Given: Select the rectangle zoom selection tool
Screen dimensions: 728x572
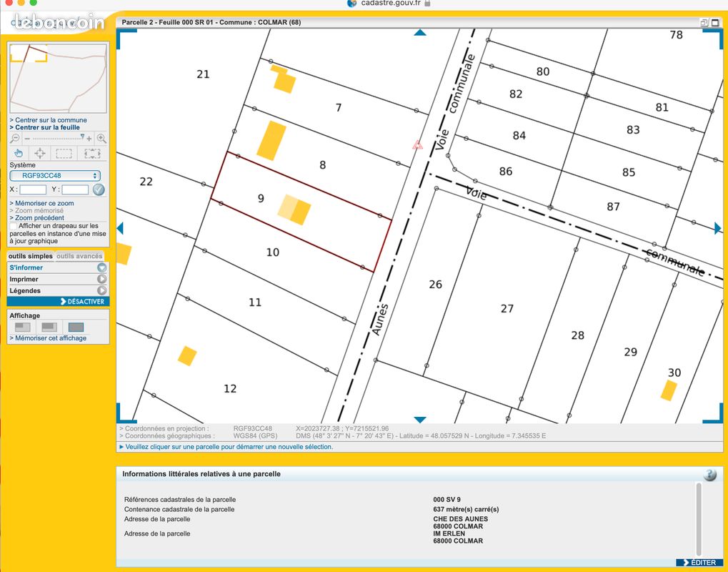Looking at the screenshot, I should (x=64, y=153).
